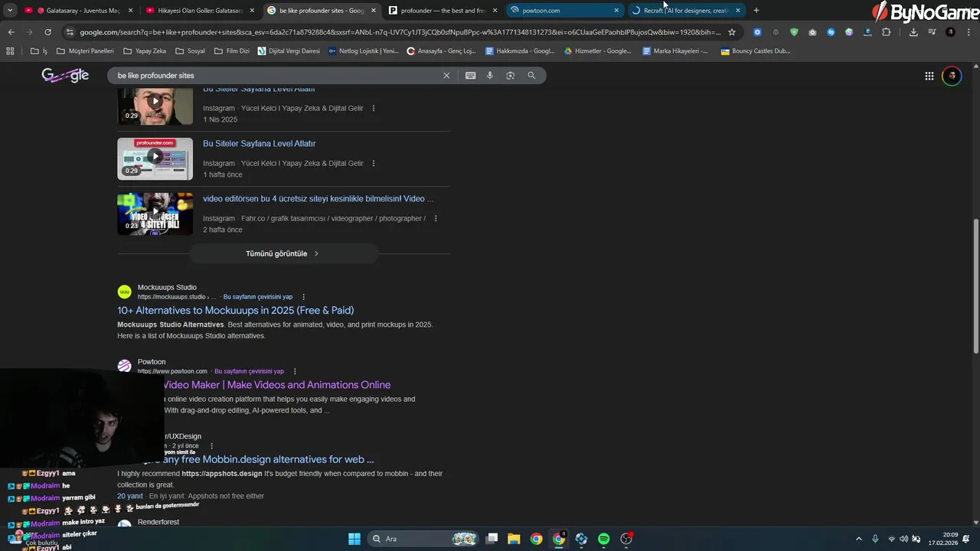Viewport: 980px width, 551px height.
Task: Open the Sosyal bookmark folder
Action: (190, 51)
